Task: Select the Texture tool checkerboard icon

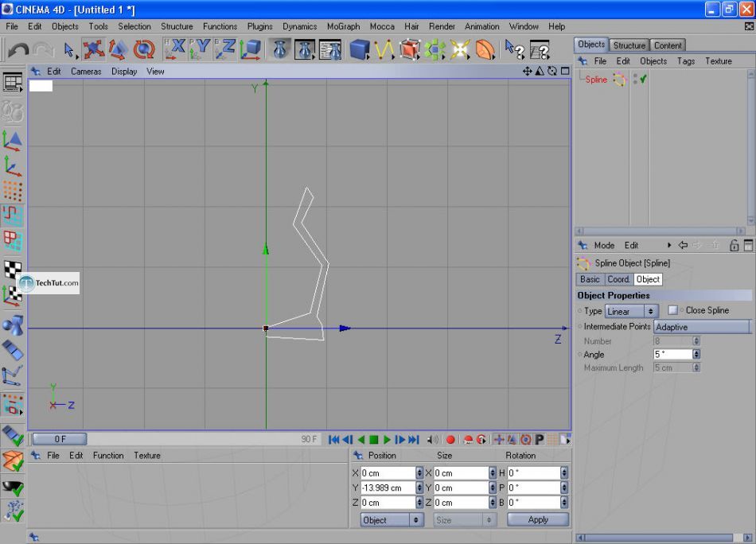Action: pyautogui.click(x=13, y=270)
